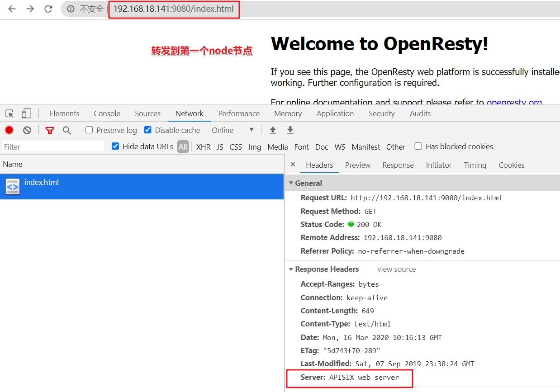
Task: Uncheck Hide data URLs checkbox
Action: point(115,146)
